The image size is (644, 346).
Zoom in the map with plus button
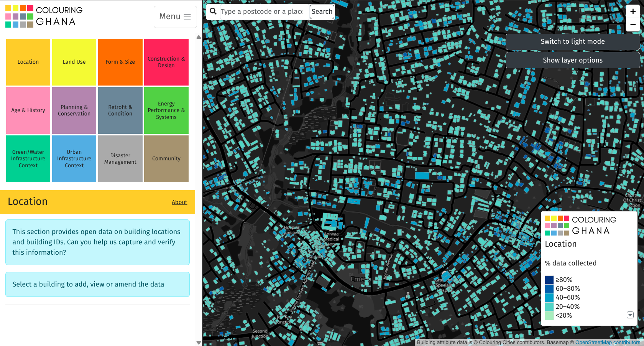[633, 12]
